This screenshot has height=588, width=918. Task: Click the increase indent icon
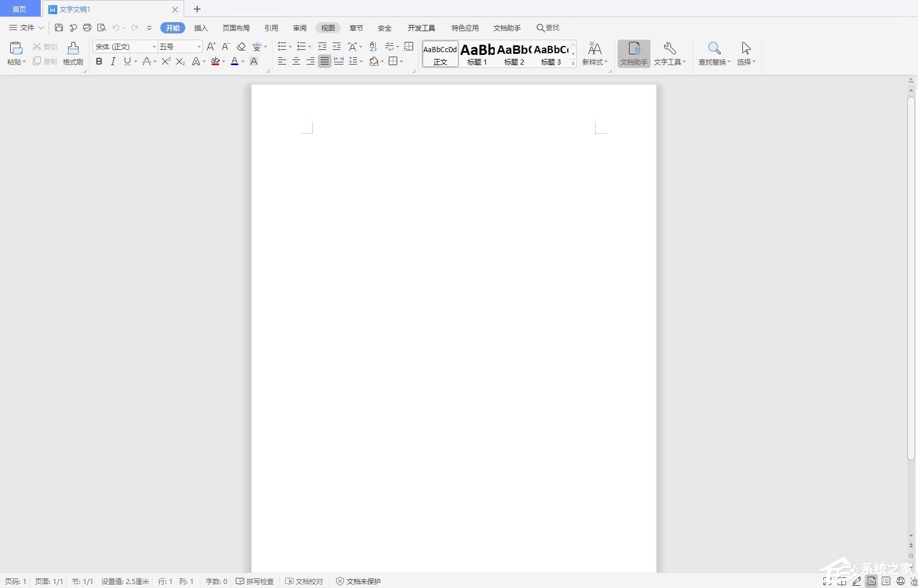337,46
